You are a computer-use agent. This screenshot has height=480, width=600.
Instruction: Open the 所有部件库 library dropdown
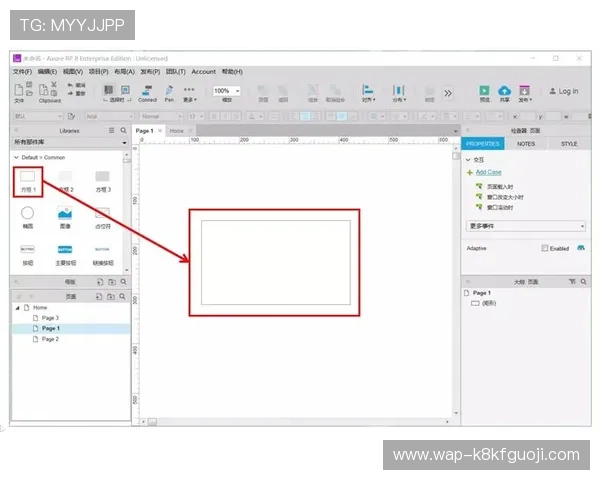(70, 143)
